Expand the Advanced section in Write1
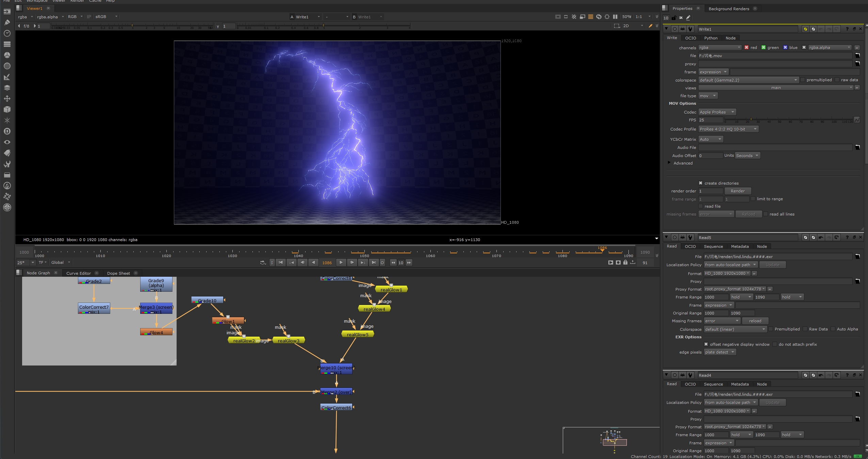Image resolution: width=868 pixels, height=459 pixels. tap(669, 163)
